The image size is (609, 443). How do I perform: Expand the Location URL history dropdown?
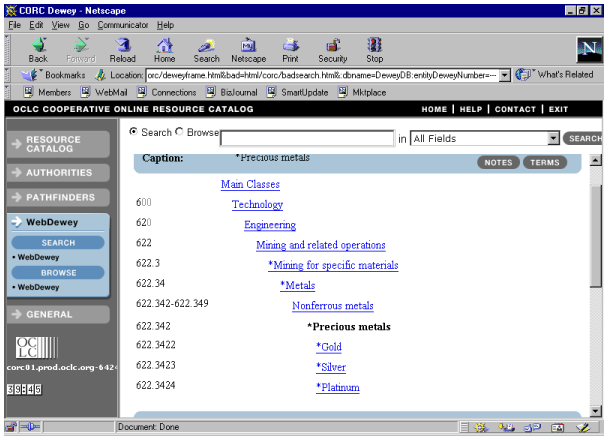505,75
